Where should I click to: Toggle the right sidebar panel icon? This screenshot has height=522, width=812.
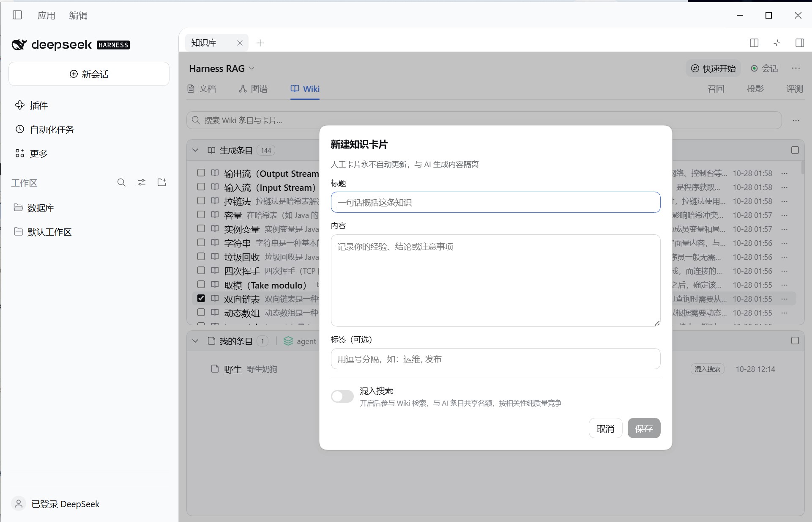coord(800,43)
